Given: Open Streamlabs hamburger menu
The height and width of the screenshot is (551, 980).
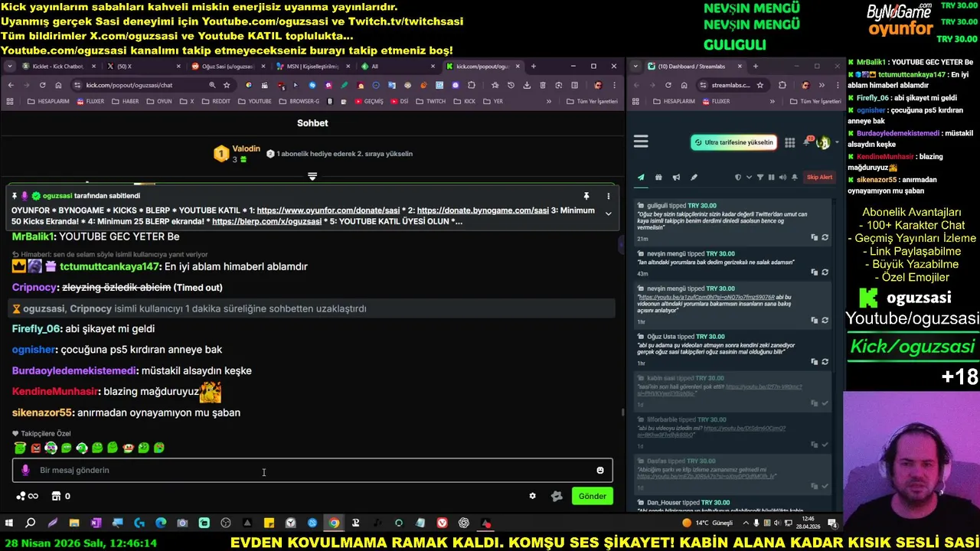Looking at the screenshot, I should tap(641, 142).
